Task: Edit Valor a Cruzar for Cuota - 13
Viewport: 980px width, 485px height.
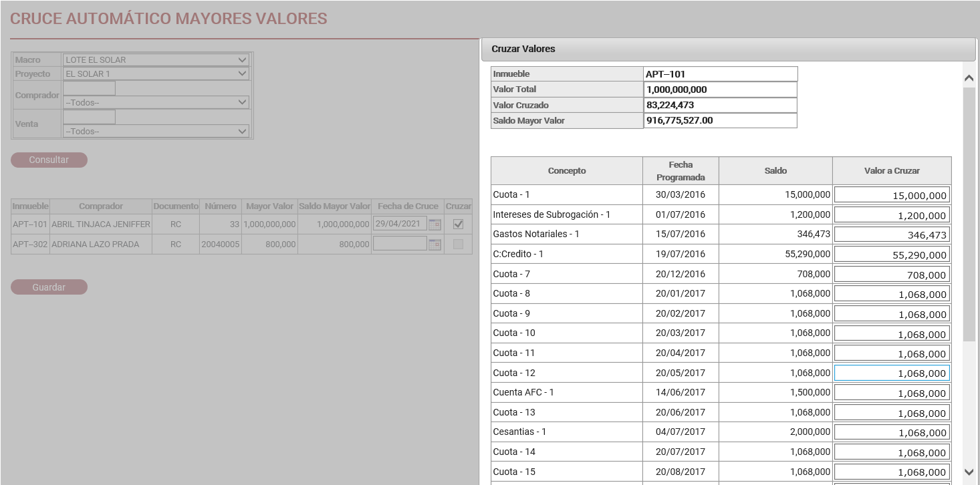Action: tap(892, 413)
